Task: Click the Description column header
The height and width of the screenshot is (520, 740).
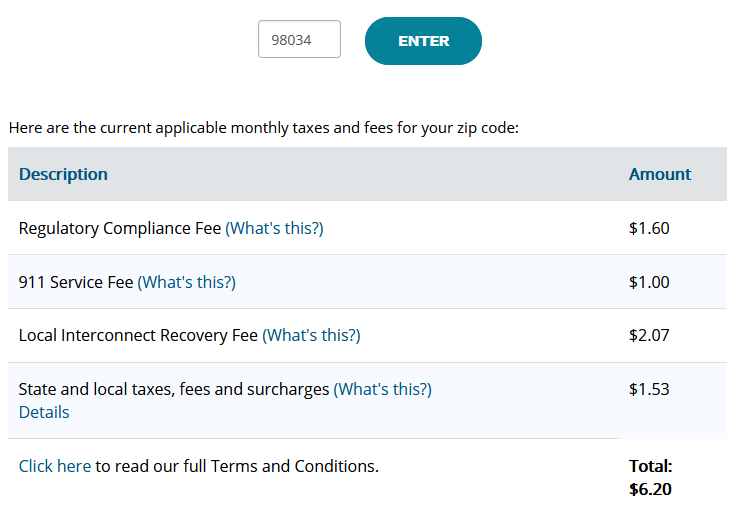Action: 63,175
